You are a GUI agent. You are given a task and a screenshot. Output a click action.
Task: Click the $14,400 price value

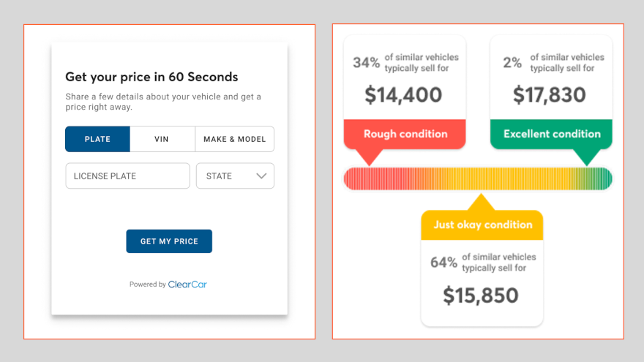point(403,95)
